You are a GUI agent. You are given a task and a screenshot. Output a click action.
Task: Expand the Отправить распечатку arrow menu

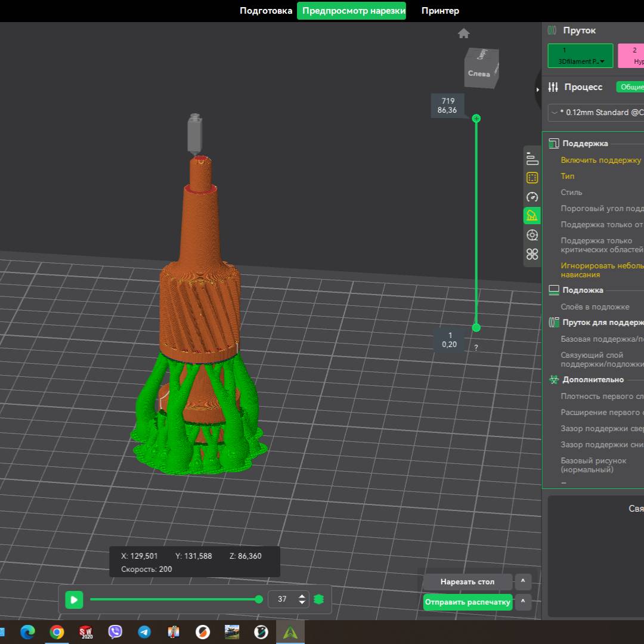pos(522,602)
